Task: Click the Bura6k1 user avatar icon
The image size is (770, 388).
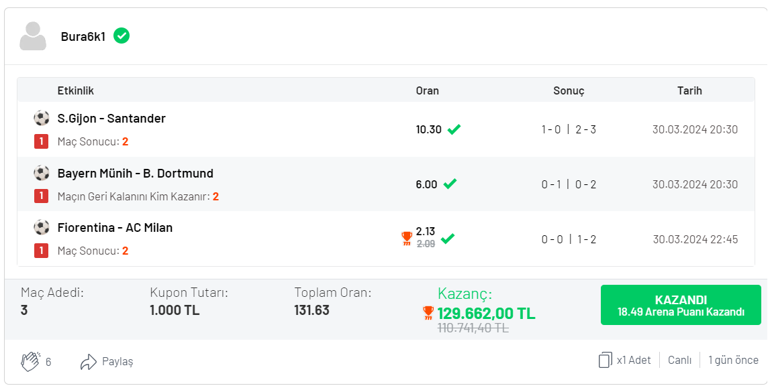Action: click(x=33, y=36)
